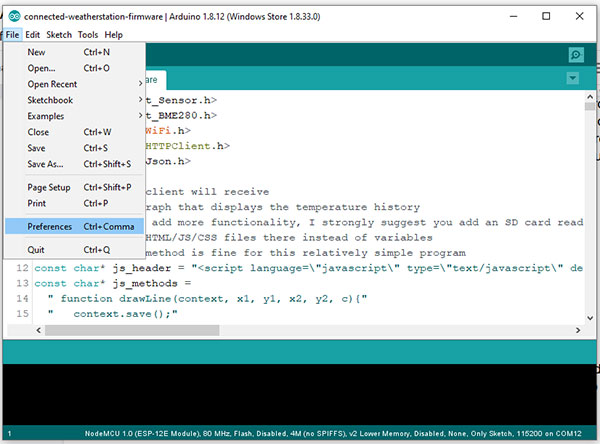600x444 pixels.
Task: Open the Sketch menu
Action: tap(59, 35)
